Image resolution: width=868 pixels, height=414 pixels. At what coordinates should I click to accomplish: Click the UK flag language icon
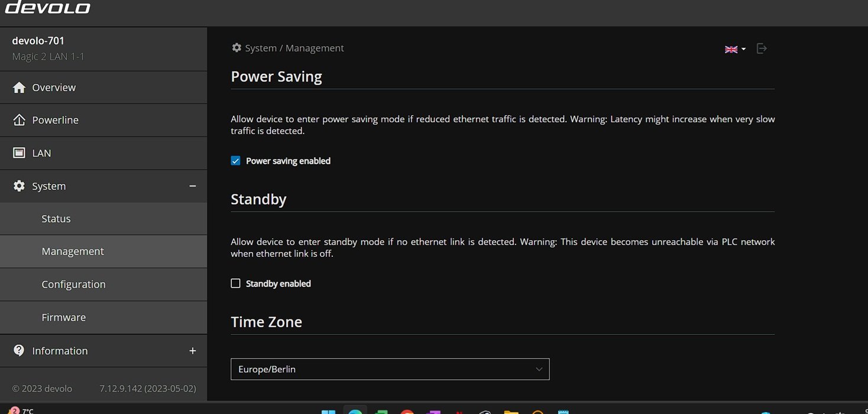[731, 49]
